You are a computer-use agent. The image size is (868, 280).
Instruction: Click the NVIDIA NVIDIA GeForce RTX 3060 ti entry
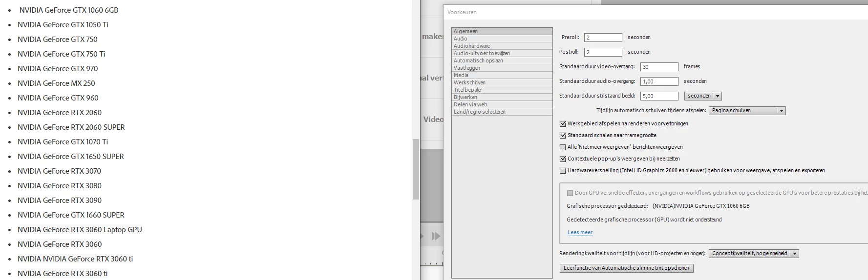pyautogui.click(x=75, y=259)
